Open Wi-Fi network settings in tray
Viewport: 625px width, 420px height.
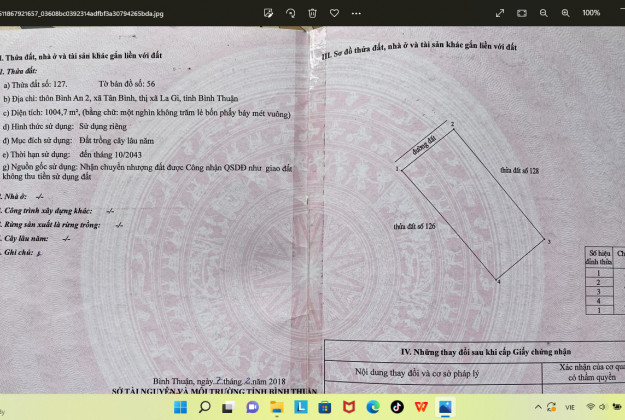(591, 407)
